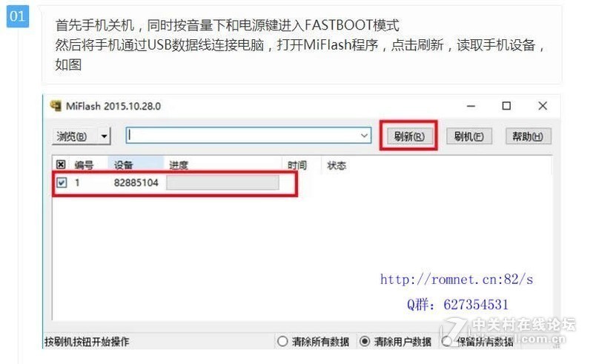Click the 浏览(B) browse button
593x364 pixels.
click(74, 136)
